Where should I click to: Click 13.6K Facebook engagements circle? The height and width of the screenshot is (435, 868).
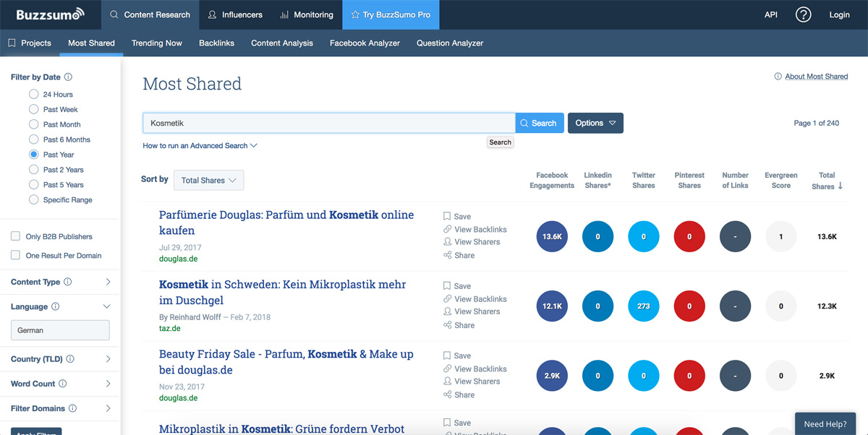[x=553, y=236]
